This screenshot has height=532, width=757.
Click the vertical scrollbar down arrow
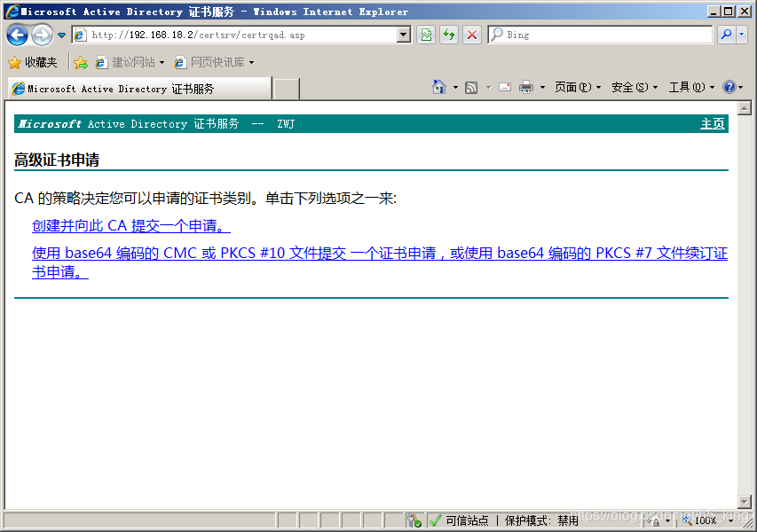pyautogui.click(x=745, y=502)
